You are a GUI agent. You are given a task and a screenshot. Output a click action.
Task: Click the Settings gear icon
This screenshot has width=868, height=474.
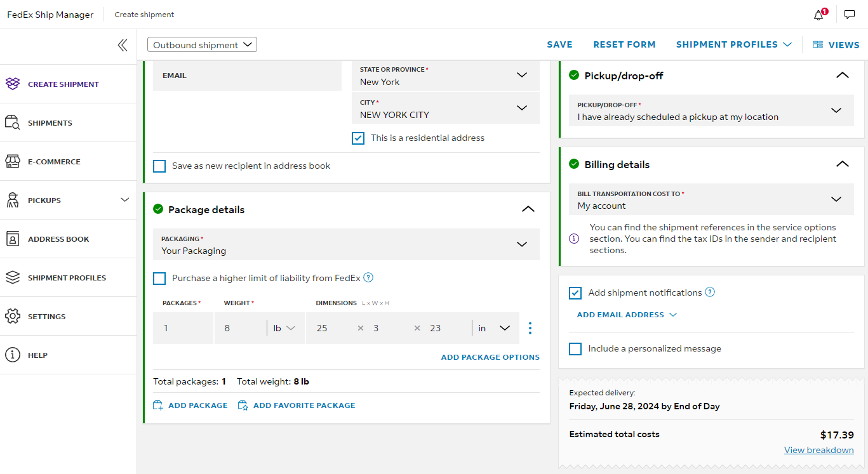(13, 316)
